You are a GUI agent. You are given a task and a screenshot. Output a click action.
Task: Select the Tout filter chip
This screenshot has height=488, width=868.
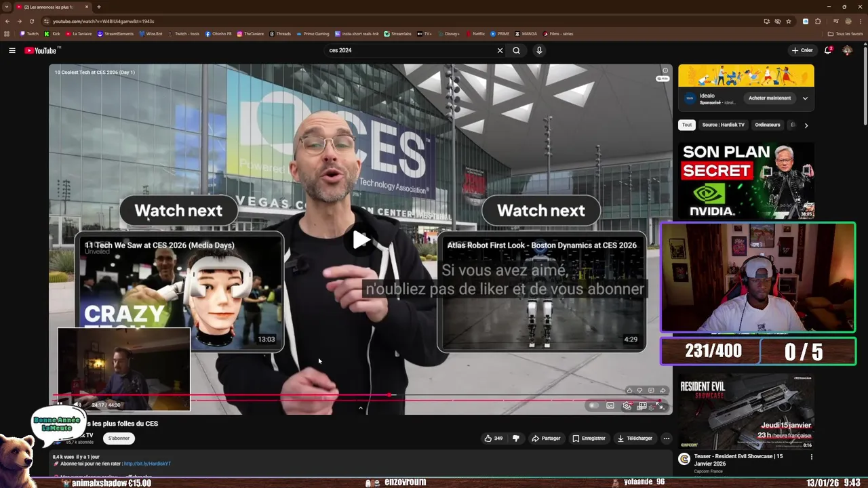pyautogui.click(x=687, y=125)
